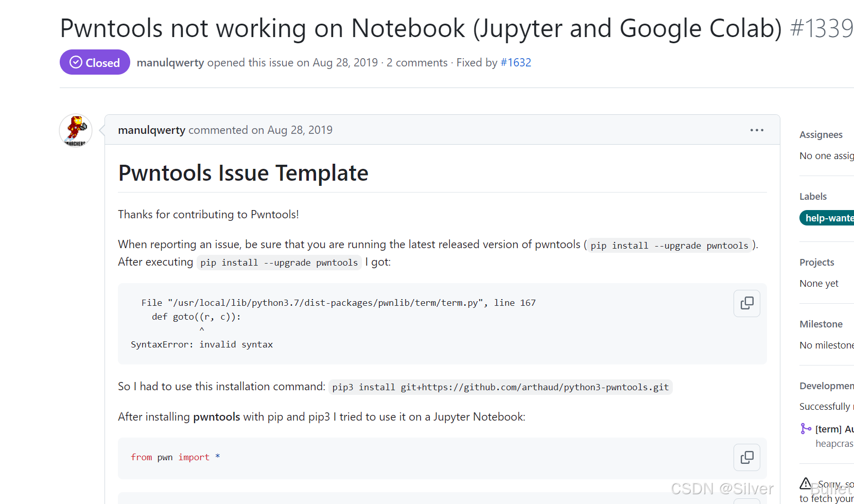
Task: Click the Labels sidebar heading
Action: (x=813, y=196)
